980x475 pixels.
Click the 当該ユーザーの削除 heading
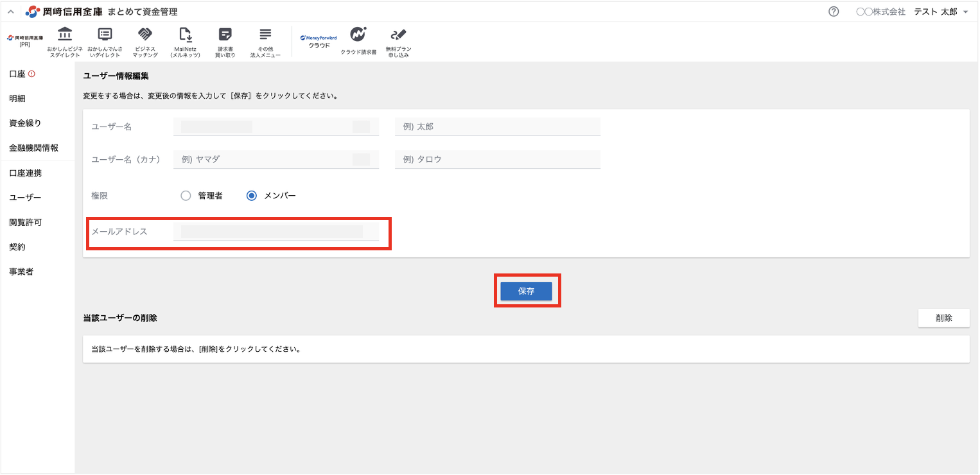pyautogui.click(x=120, y=318)
